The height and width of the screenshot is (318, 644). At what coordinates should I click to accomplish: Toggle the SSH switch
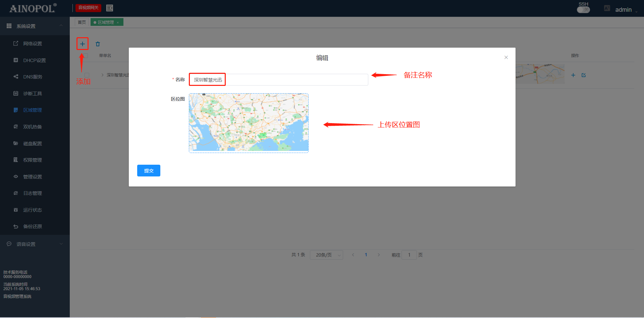[x=583, y=10]
